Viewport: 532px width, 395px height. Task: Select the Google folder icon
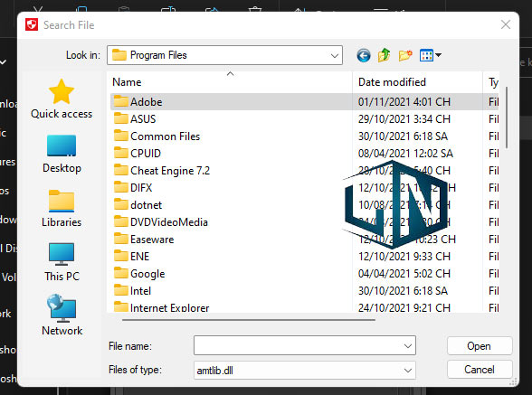tap(121, 273)
